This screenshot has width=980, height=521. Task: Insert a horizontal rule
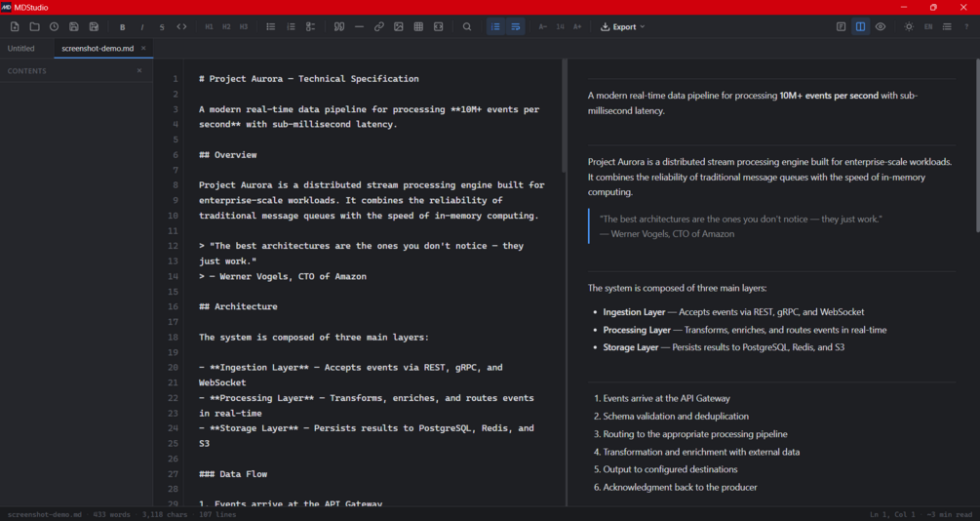coord(360,27)
